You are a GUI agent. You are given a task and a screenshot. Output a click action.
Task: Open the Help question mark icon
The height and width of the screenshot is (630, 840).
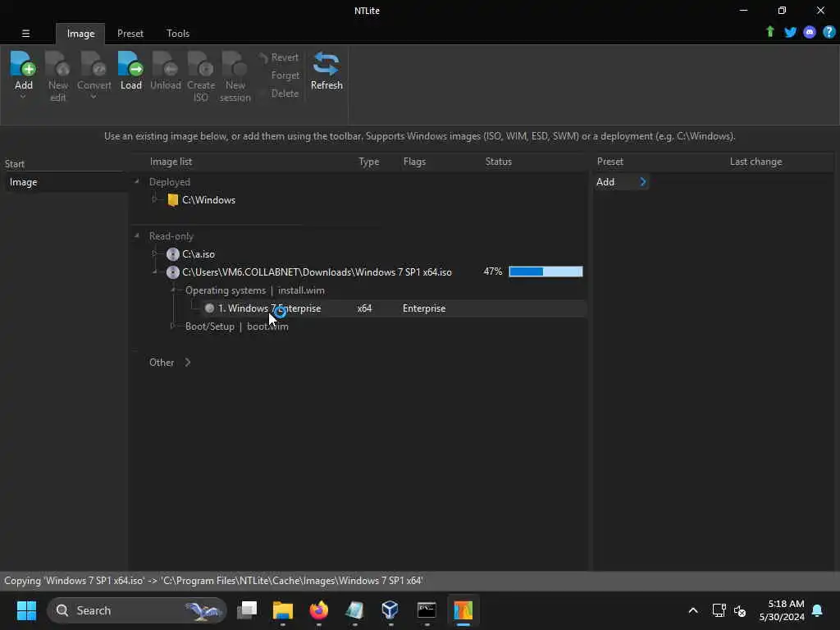829,32
